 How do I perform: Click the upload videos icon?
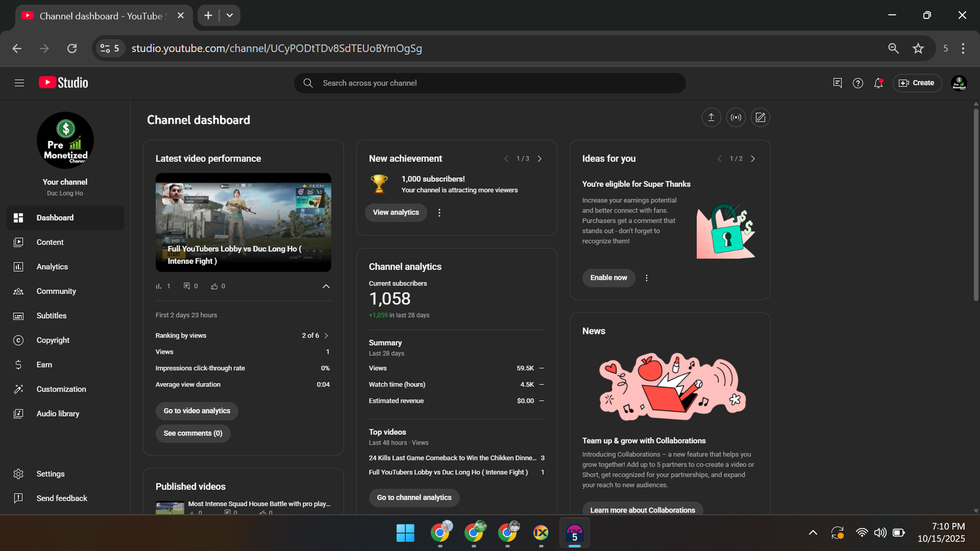pos(711,118)
